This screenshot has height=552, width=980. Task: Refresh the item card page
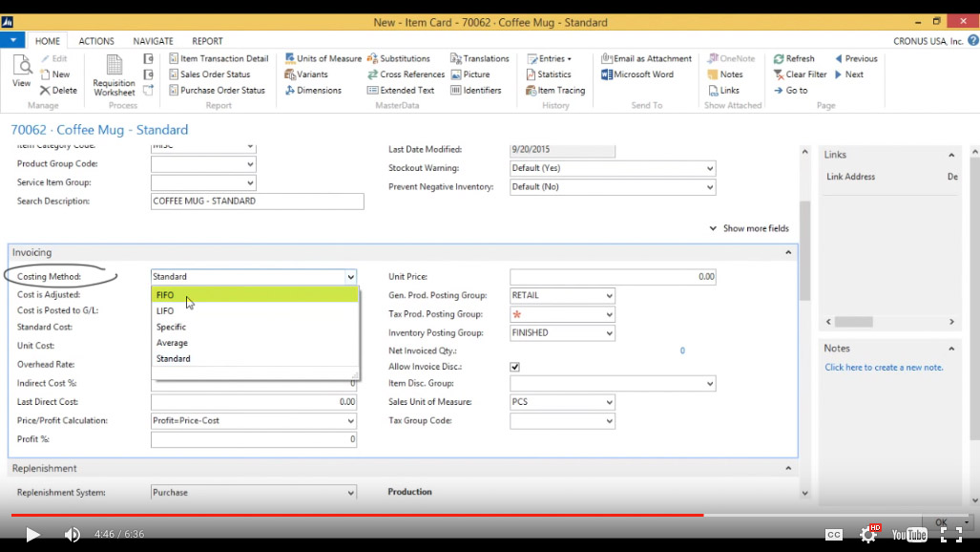point(794,59)
